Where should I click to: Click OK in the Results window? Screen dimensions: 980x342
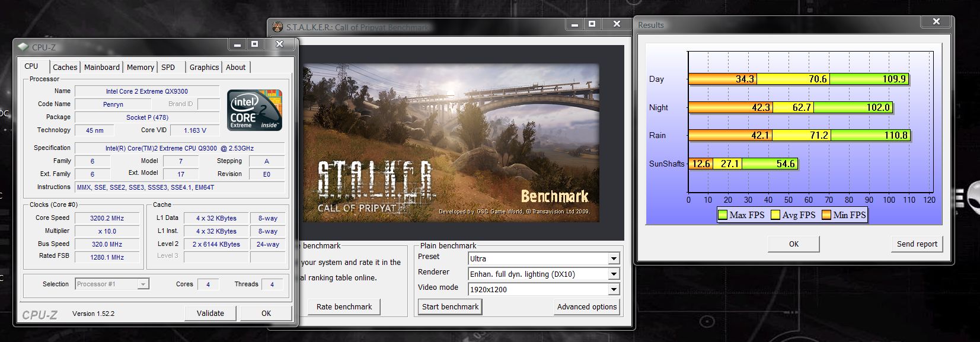pyautogui.click(x=794, y=244)
